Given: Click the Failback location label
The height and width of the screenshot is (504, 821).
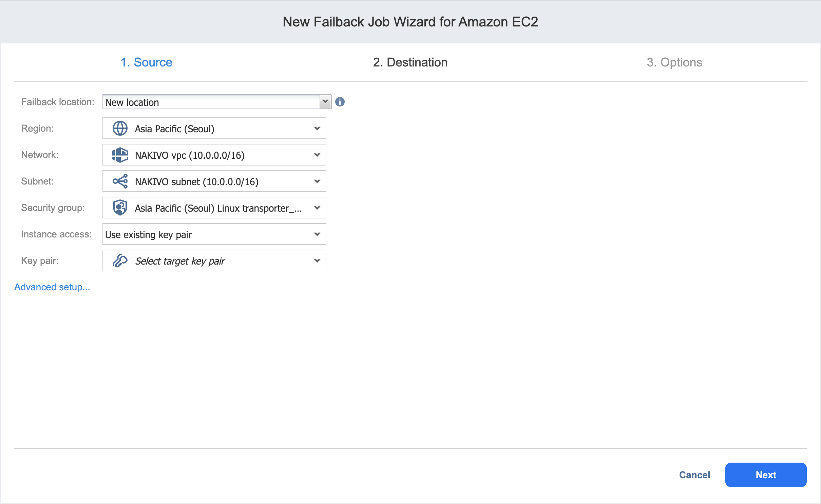Looking at the screenshot, I should click(x=57, y=102).
